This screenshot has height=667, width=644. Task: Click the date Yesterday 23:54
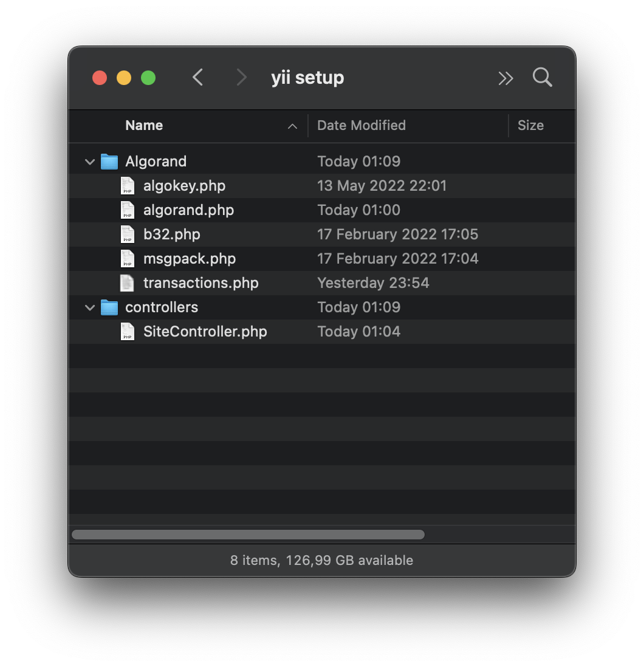coord(374,283)
